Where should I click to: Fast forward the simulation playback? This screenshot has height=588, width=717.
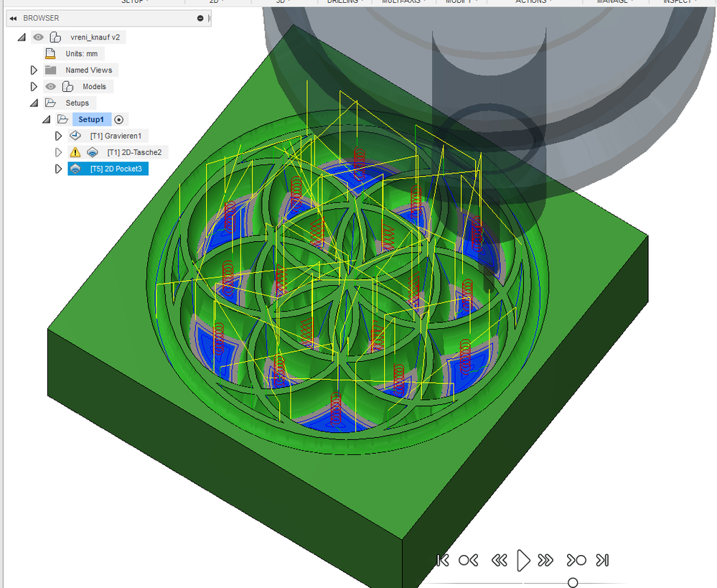pyautogui.click(x=545, y=560)
